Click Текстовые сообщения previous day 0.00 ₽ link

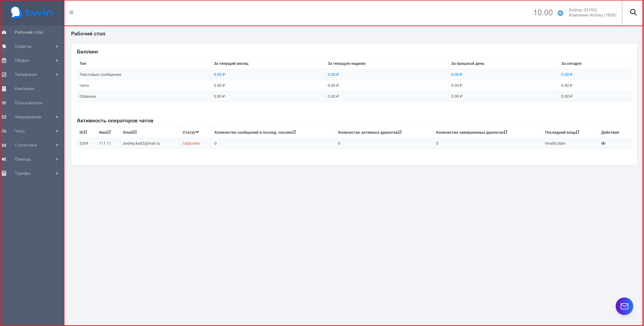click(457, 74)
